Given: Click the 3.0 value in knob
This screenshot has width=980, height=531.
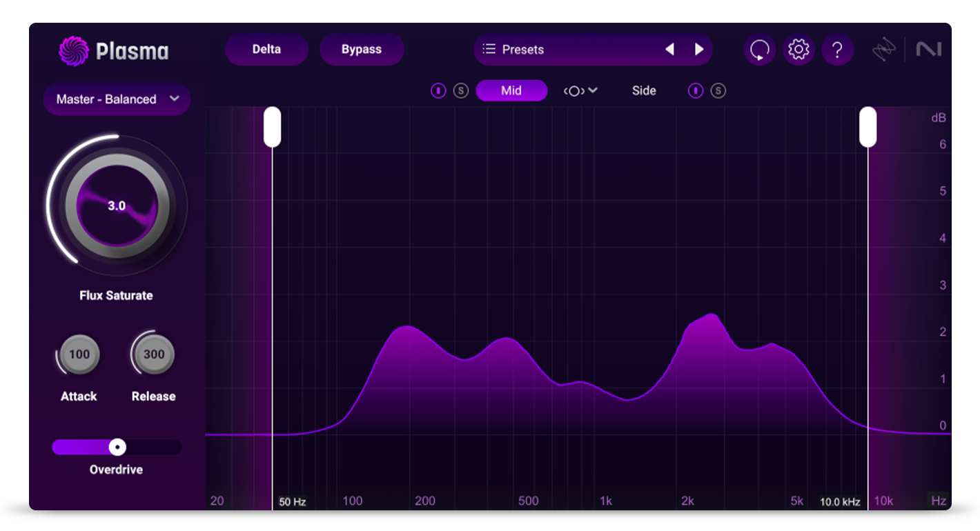Looking at the screenshot, I should click(x=117, y=206).
